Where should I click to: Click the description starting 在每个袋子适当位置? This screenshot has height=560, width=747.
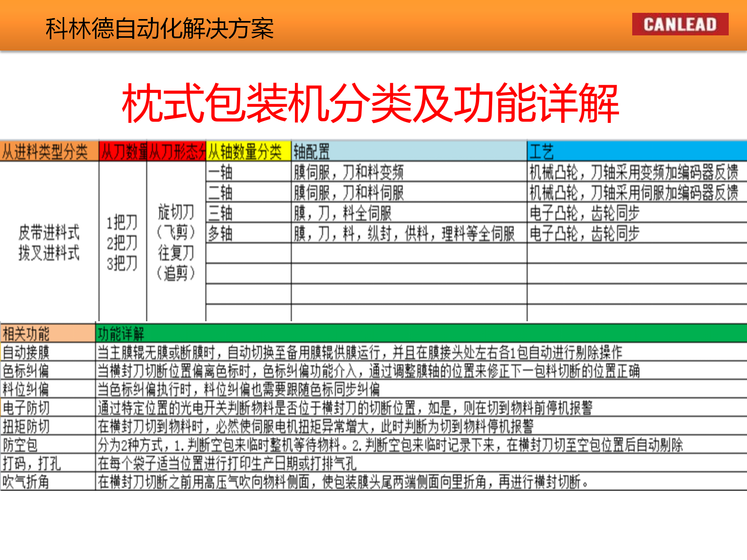421,463
